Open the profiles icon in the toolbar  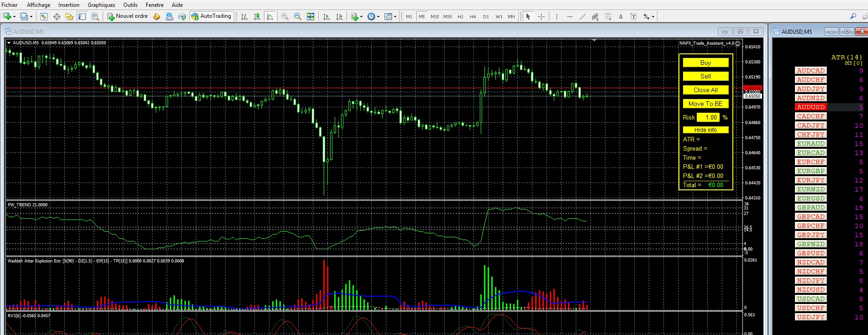[24, 16]
